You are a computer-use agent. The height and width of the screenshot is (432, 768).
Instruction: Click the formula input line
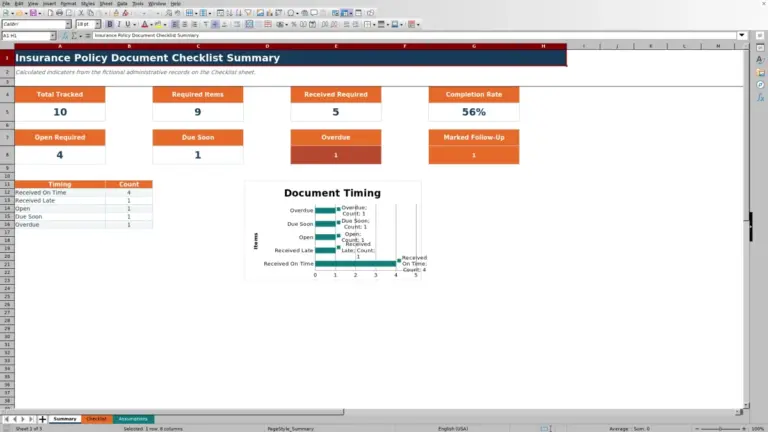[x=414, y=35]
